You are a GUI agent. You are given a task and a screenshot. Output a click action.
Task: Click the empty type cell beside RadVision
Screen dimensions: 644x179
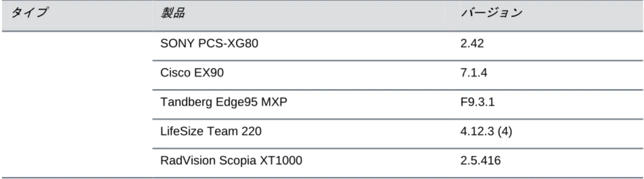(x=76, y=161)
